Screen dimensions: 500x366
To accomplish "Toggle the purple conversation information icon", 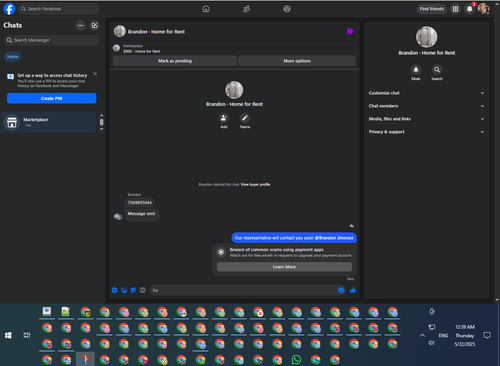I will pyautogui.click(x=350, y=31).
